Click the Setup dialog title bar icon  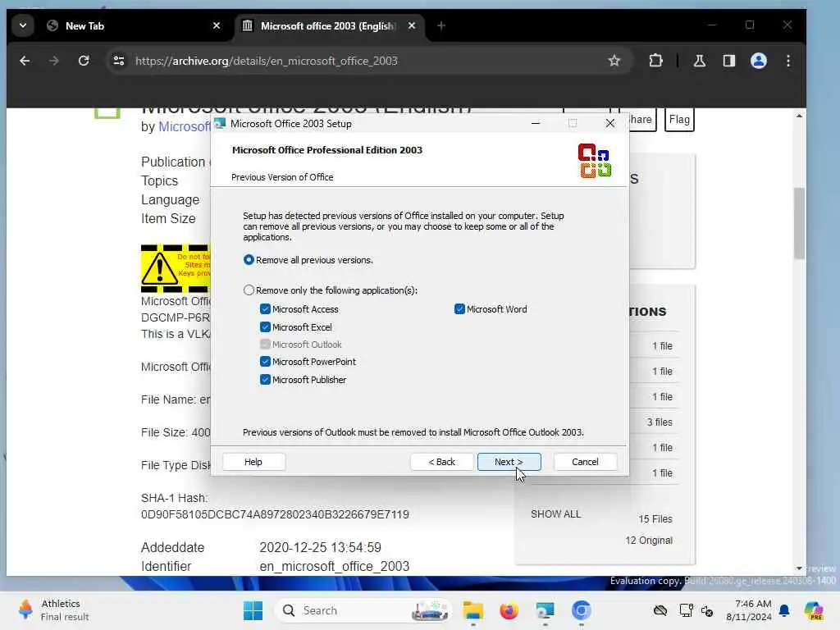click(x=220, y=124)
